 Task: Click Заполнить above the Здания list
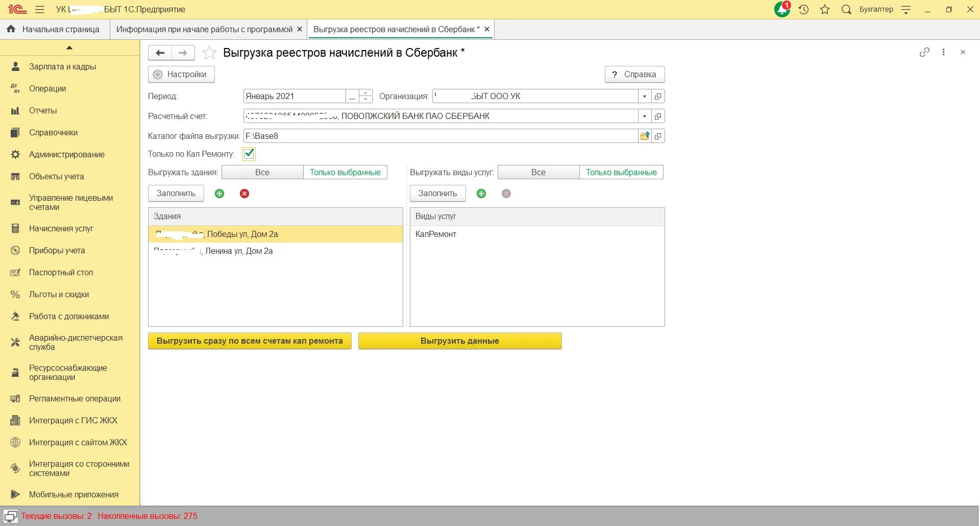[x=176, y=194]
